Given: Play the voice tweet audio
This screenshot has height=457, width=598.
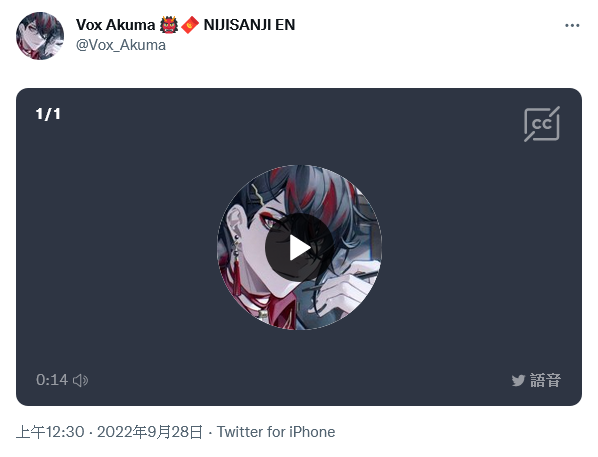Looking at the screenshot, I should (x=299, y=248).
